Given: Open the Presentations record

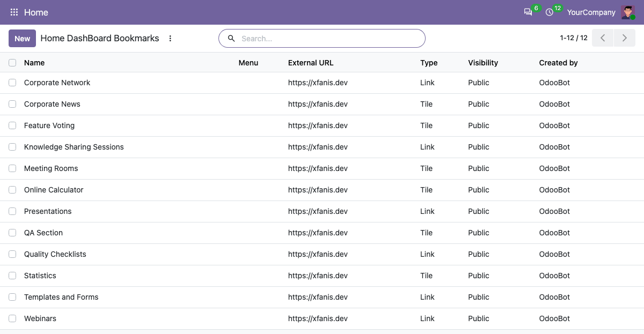Looking at the screenshot, I should click(48, 211).
